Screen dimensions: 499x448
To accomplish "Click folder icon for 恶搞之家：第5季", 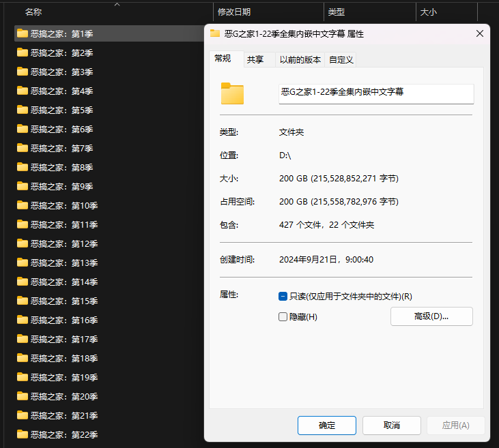I will [23, 110].
